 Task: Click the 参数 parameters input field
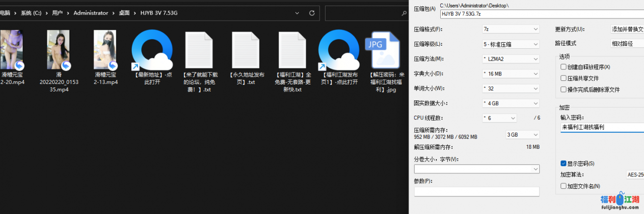[476, 191]
